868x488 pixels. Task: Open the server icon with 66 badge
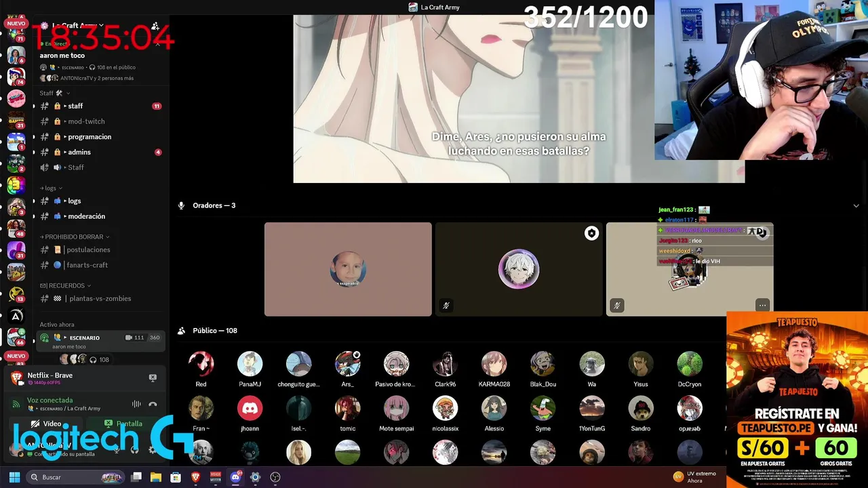[x=16, y=337]
